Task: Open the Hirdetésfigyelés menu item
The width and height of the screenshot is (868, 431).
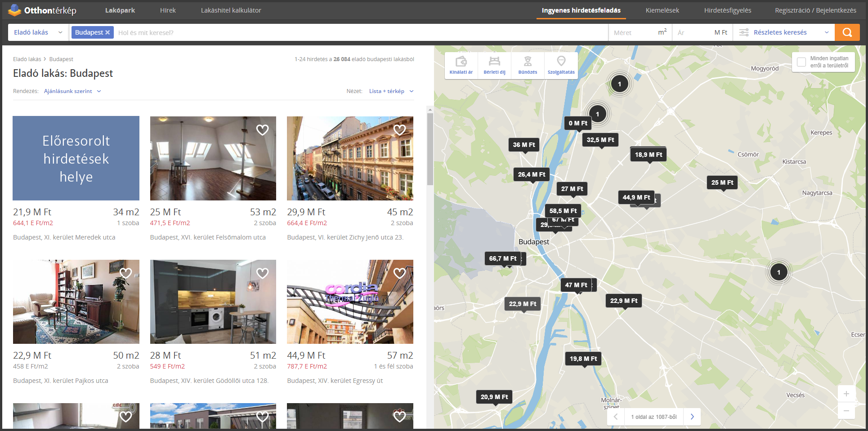Action: click(x=727, y=10)
